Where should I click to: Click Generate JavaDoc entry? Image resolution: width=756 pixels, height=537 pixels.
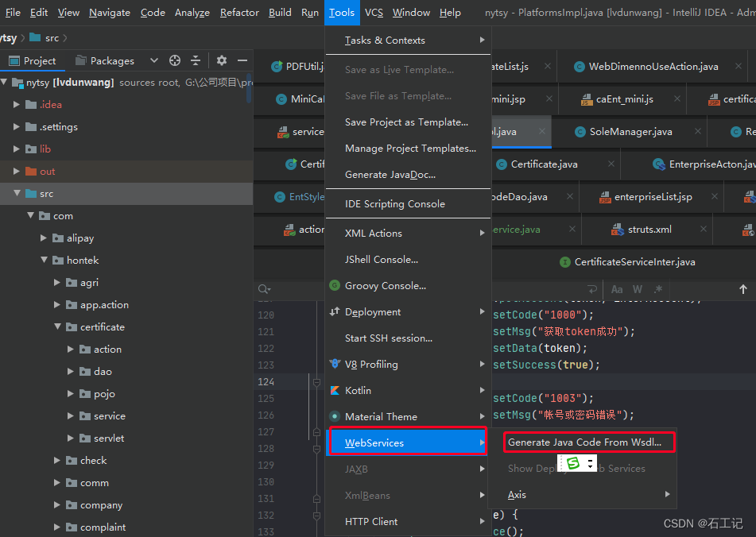click(409, 175)
